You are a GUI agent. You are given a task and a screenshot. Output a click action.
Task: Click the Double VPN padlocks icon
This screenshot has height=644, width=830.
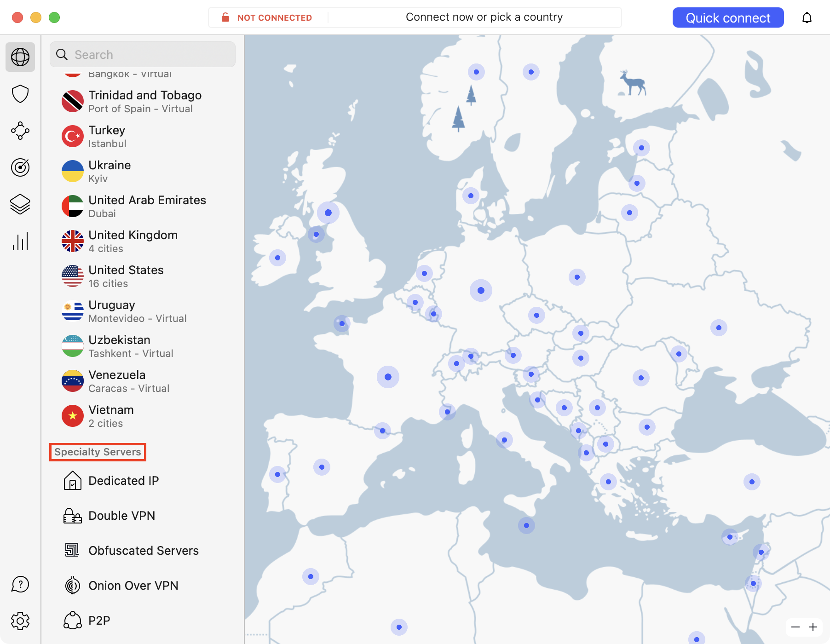[x=72, y=516]
